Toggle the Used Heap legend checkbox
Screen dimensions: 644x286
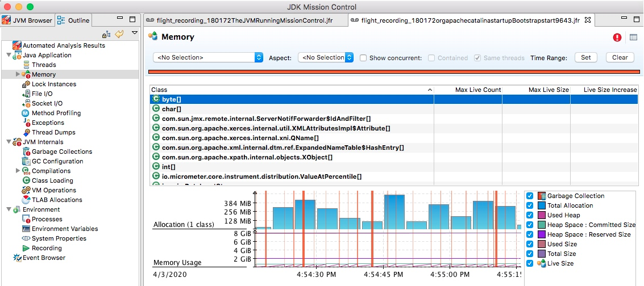(x=530, y=215)
